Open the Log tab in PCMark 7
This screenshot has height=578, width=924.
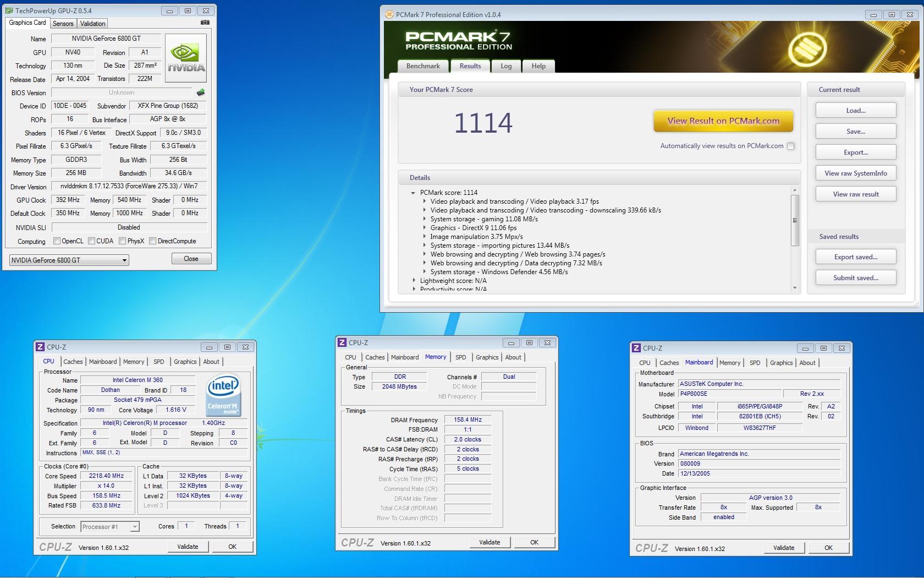coord(506,66)
